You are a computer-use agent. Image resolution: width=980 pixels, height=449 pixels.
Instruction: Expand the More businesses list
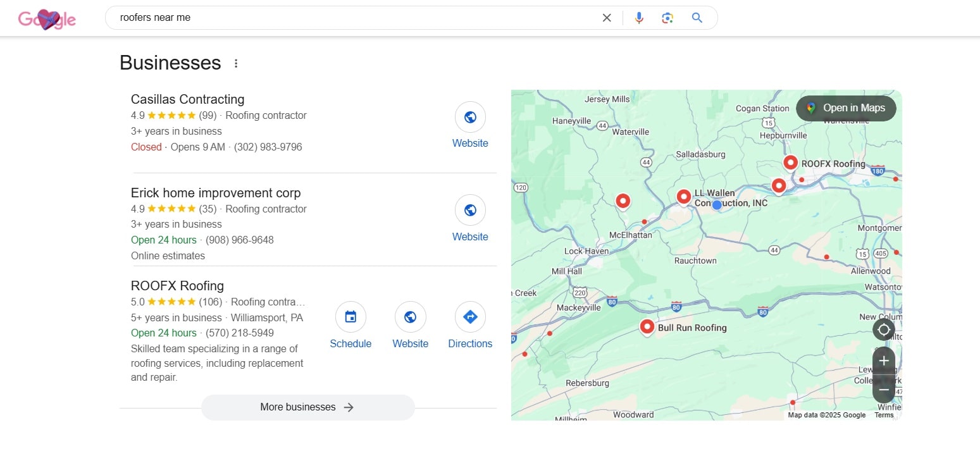pyautogui.click(x=307, y=407)
